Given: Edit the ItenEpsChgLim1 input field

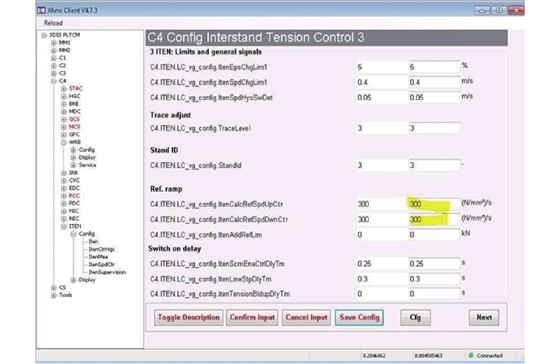Looking at the screenshot, I should point(434,67).
